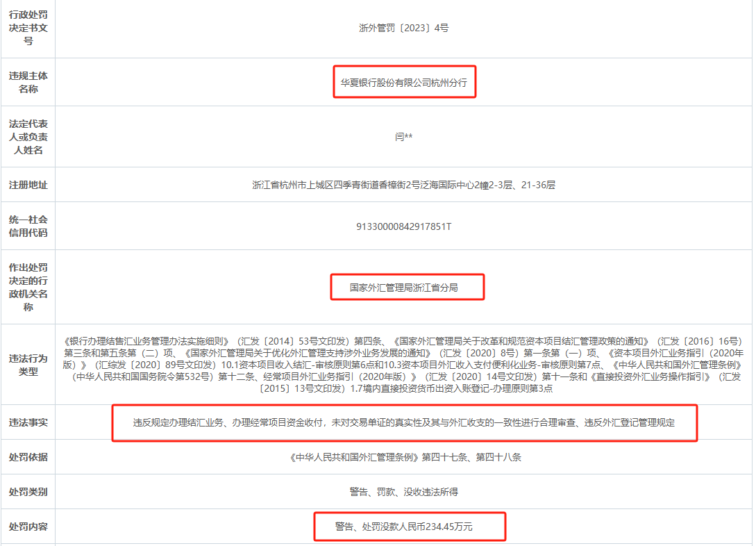The image size is (756, 546).
Task: Click the row header 违规主体名称
Action: (28, 81)
